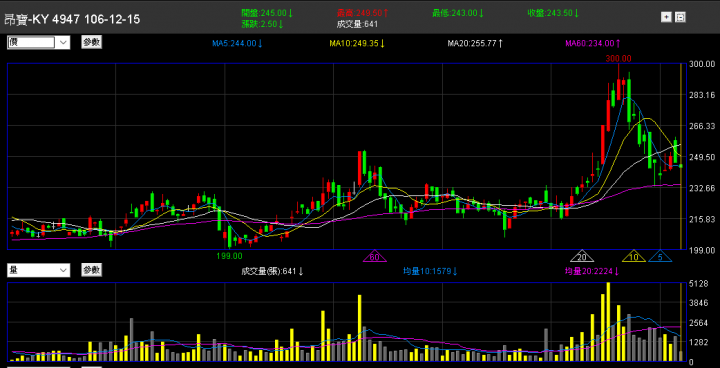Click the 1282 volume axis label
This screenshot has width=720, height=368.
tap(698, 343)
